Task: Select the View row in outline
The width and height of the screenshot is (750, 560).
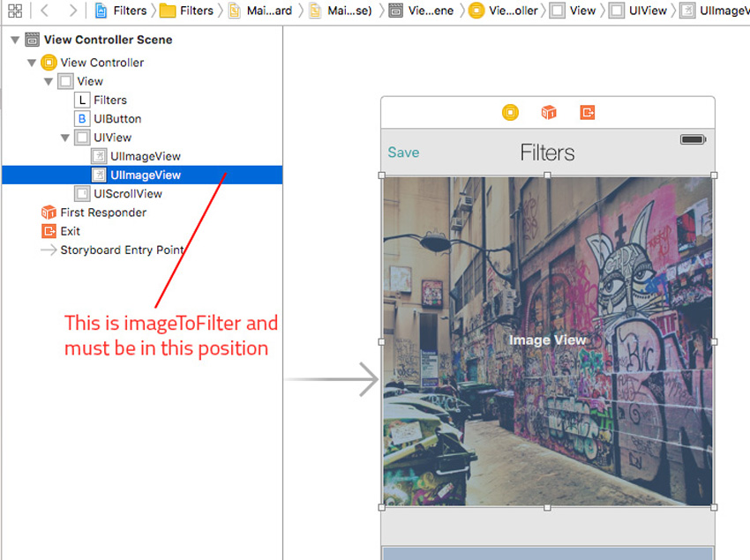Action: tap(142, 81)
